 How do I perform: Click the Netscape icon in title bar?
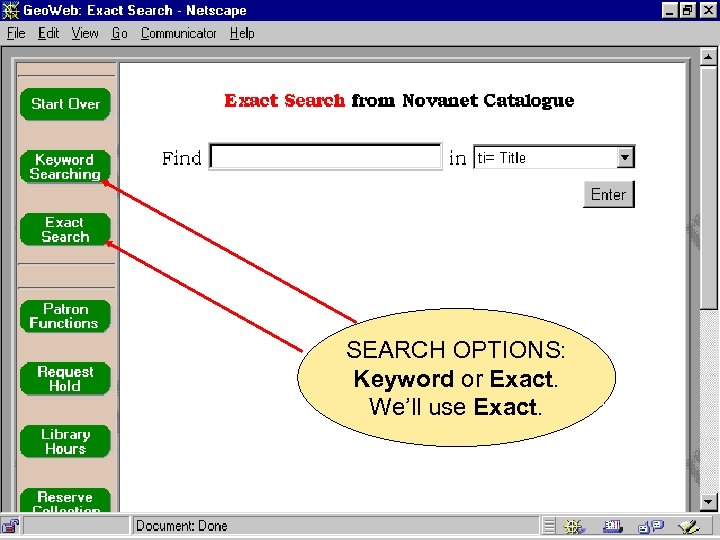(x=11, y=10)
